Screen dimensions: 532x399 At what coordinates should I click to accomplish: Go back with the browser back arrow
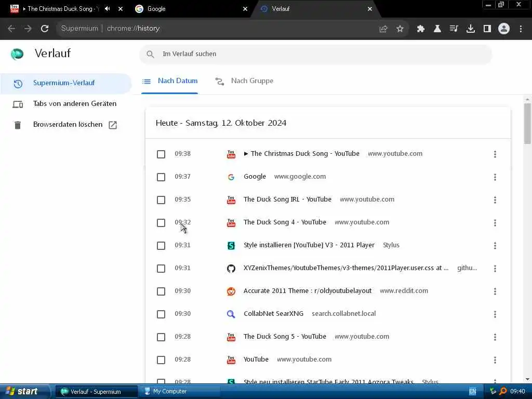pyautogui.click(x=11, y=29)
